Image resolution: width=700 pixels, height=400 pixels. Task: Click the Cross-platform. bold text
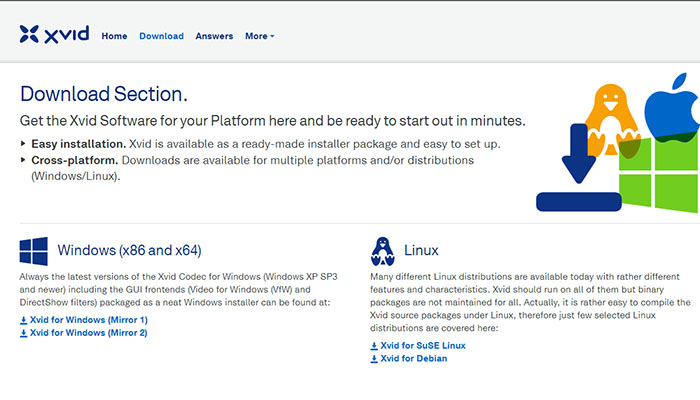click(75, 160)
